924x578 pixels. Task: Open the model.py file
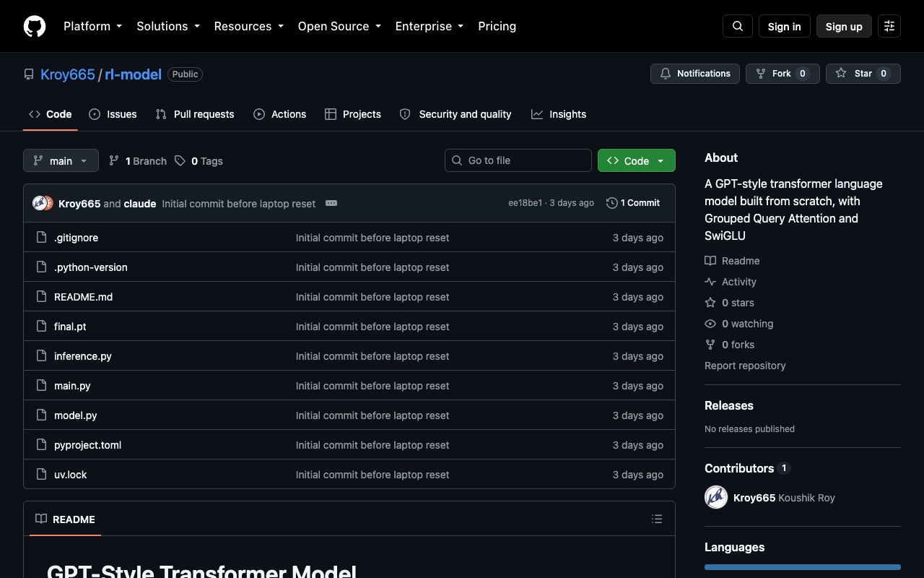tap(76, 415)
